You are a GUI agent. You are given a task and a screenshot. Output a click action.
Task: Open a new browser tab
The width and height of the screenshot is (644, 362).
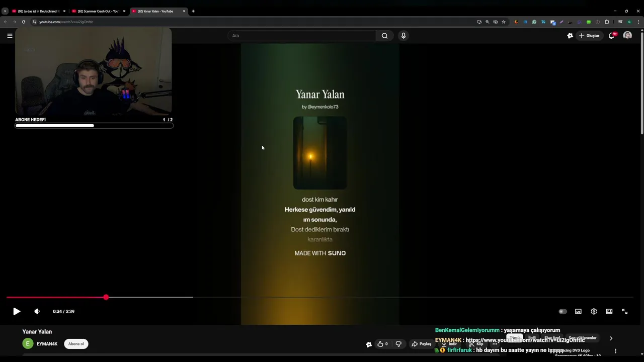pyautogui.click(x=193, y=11)
